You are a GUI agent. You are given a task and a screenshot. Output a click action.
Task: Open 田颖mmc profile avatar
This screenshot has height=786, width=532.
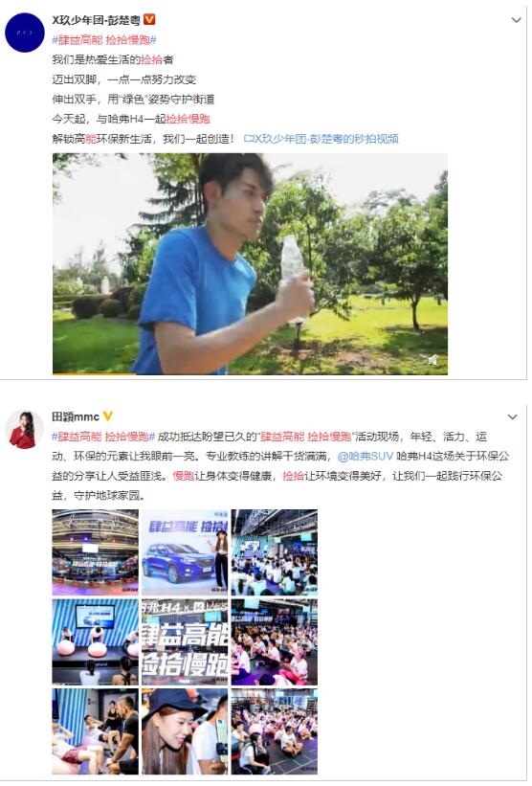pyautogui.click(x=25, y=430)
